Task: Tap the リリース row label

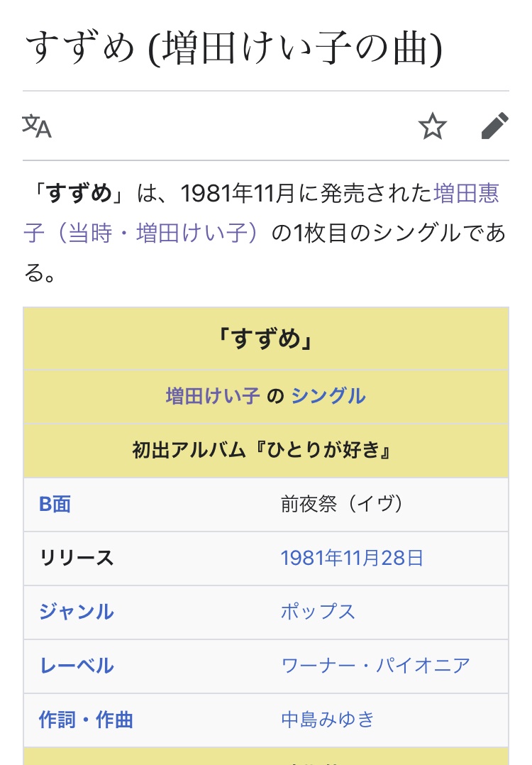Action: pos(76,558)
